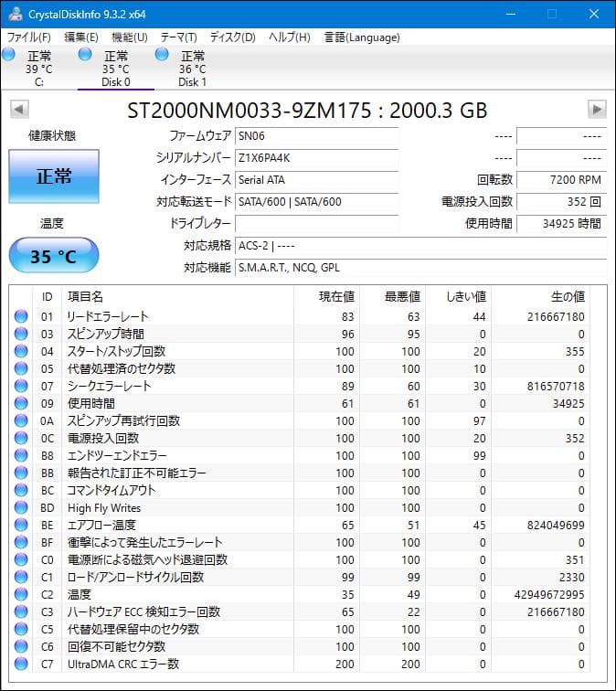Viewport: 616px width, 691px height.
Task: Click the features field S.M.A.R.T., NCQ, GPL
Action: point(420,268)
